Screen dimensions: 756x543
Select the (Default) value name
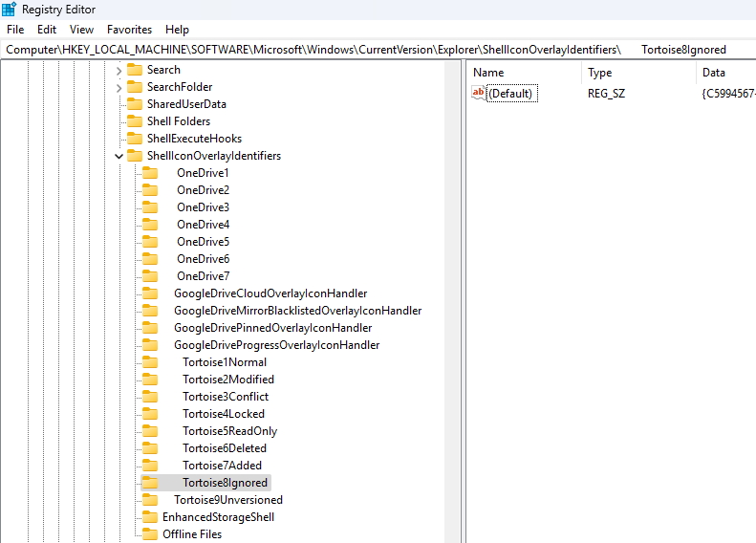(510, 93)
